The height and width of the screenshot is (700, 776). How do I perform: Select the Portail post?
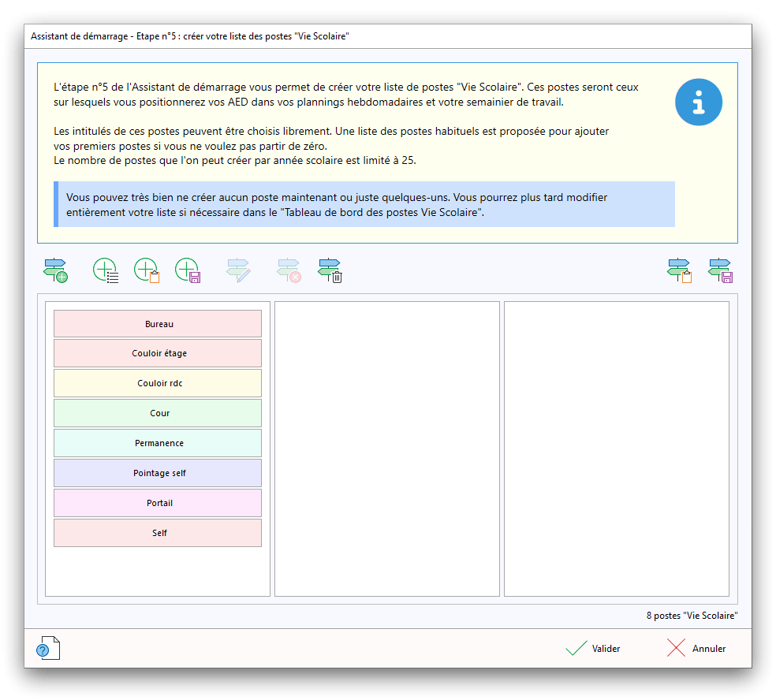click(x=158, y=503)
